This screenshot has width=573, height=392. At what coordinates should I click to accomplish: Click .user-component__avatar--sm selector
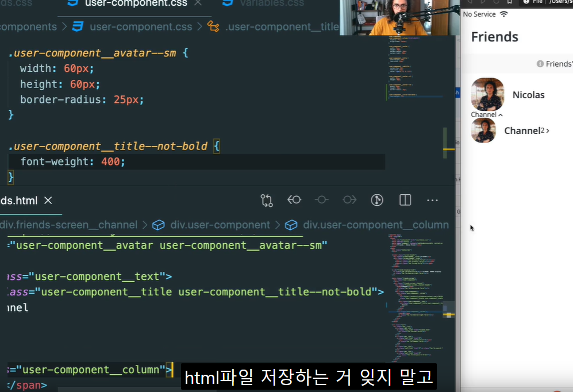(92, 53)
